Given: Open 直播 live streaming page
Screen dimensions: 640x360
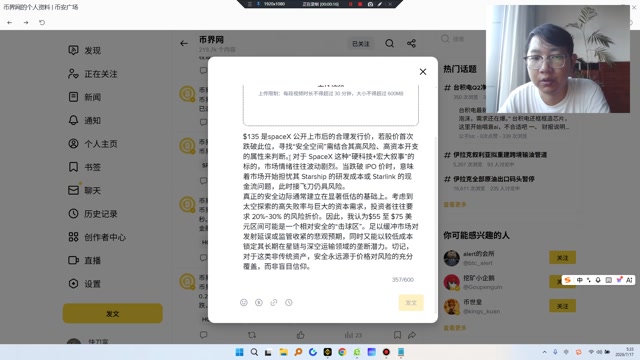Looking at the screenshot, I should (x=84, y=260).
